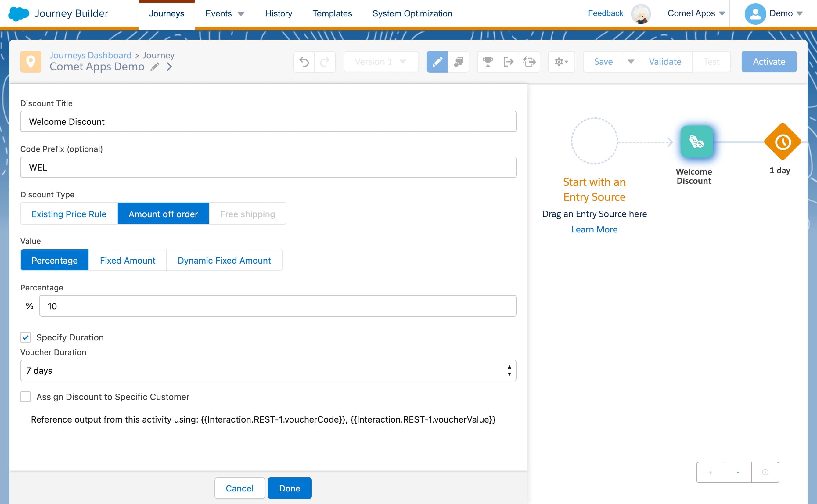
Task: Select the multi-select copy tool
Action: tap(458, 62)
